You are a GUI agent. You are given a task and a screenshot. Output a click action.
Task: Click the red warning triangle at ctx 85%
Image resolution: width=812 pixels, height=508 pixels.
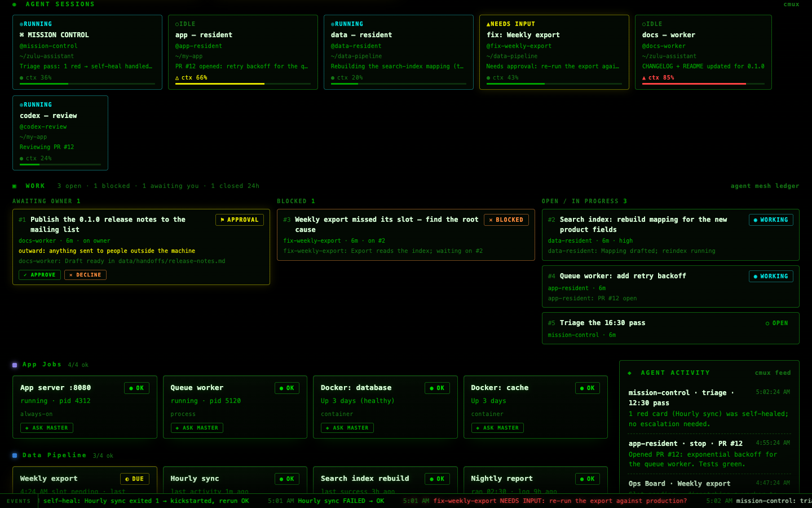tap(644, 78)
